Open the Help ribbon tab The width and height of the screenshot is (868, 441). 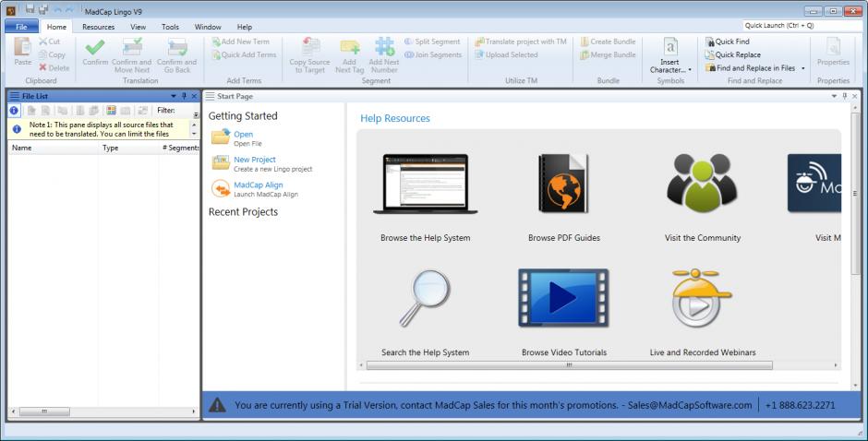(x=245, y=27)
